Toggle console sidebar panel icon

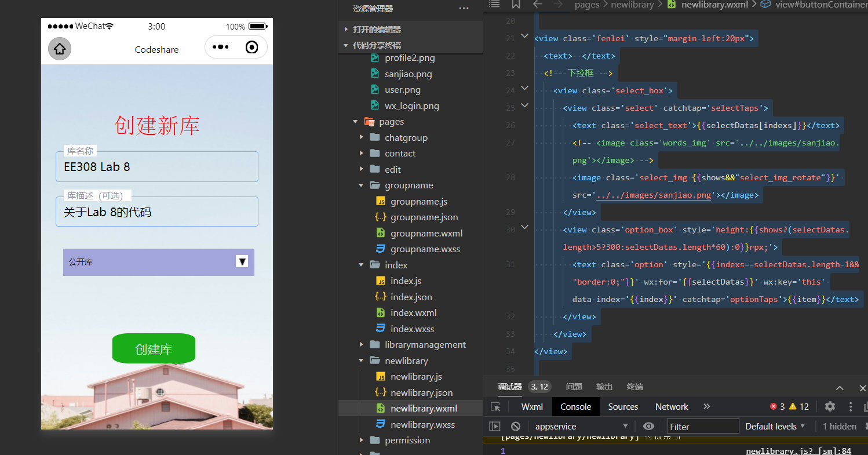coord(495,427)
